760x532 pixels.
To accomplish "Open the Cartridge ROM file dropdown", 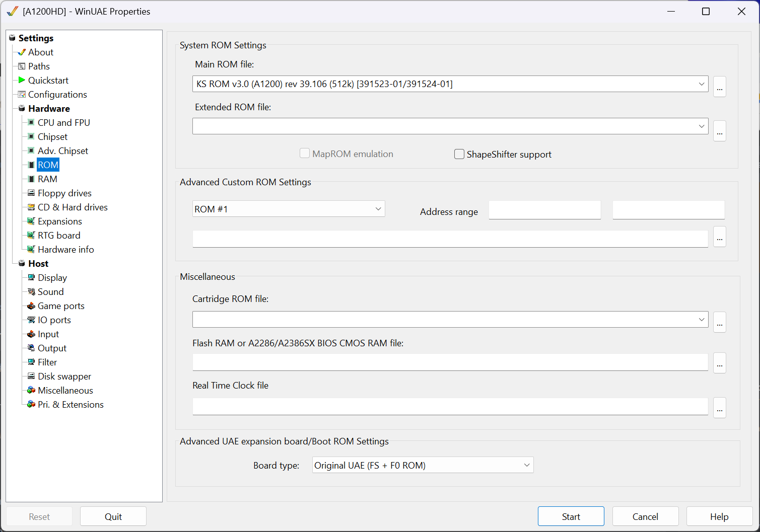I will (701, 320).
